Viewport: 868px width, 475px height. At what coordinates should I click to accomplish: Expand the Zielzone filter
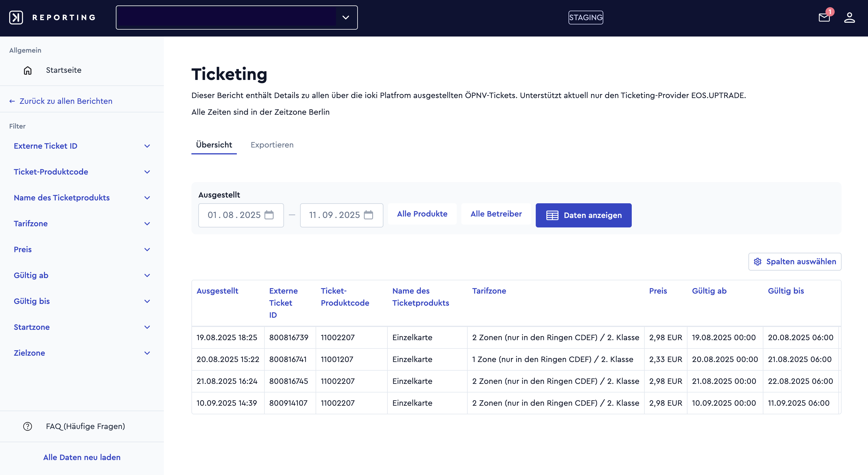point(82,353)
